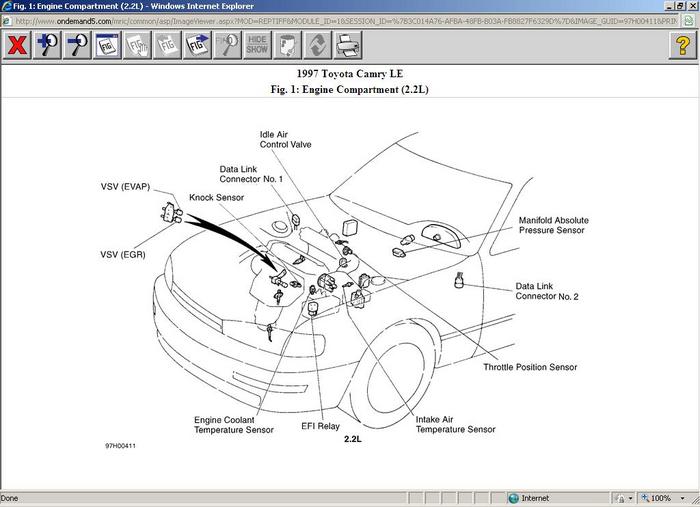Click the 'VSV (EGR)' label

click(x=123, y=254)
